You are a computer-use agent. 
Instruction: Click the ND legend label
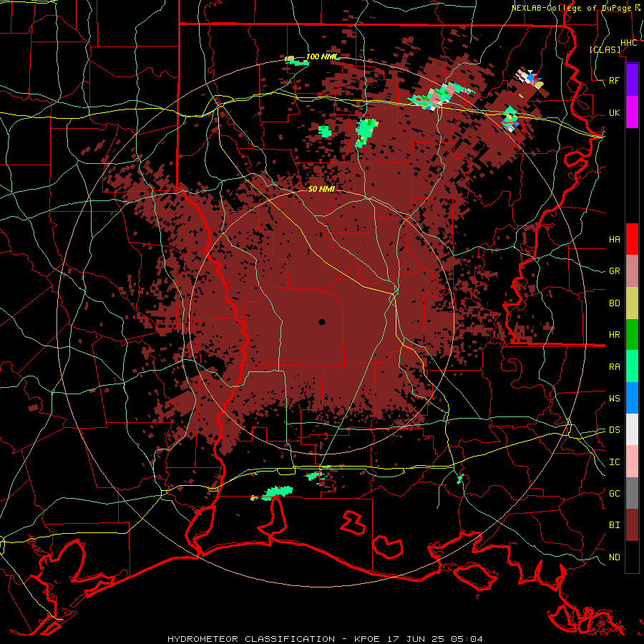614,557
